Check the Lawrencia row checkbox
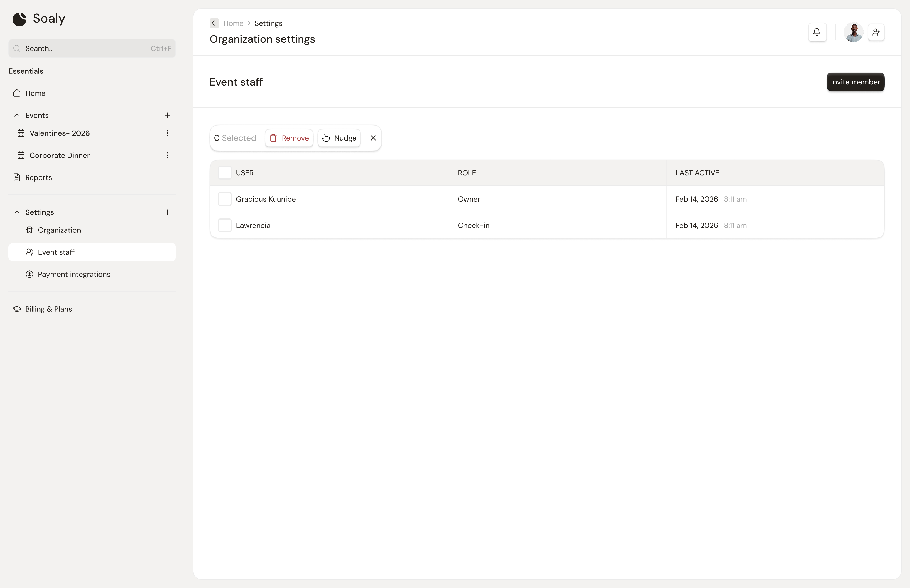This screenshot has height=588, width=910. pos(225,226)
